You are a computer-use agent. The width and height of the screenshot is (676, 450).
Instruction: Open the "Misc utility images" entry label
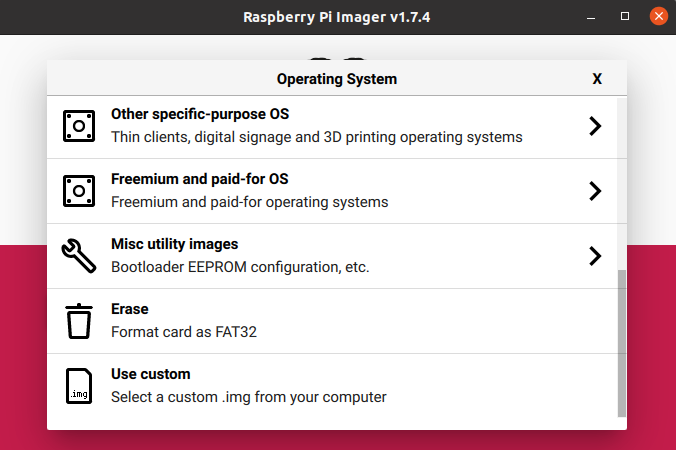(x=174, y=245)
